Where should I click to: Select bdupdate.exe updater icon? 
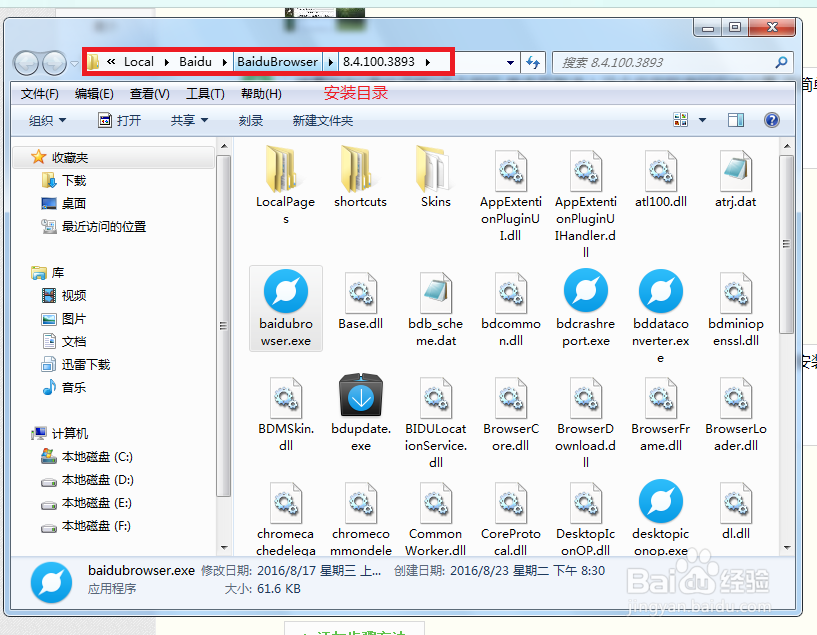point(361,397)
